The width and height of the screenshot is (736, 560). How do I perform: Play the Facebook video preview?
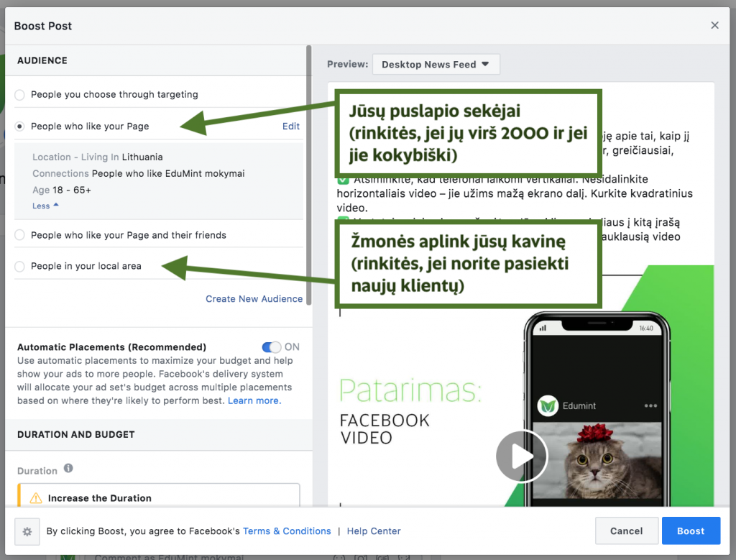521,456
